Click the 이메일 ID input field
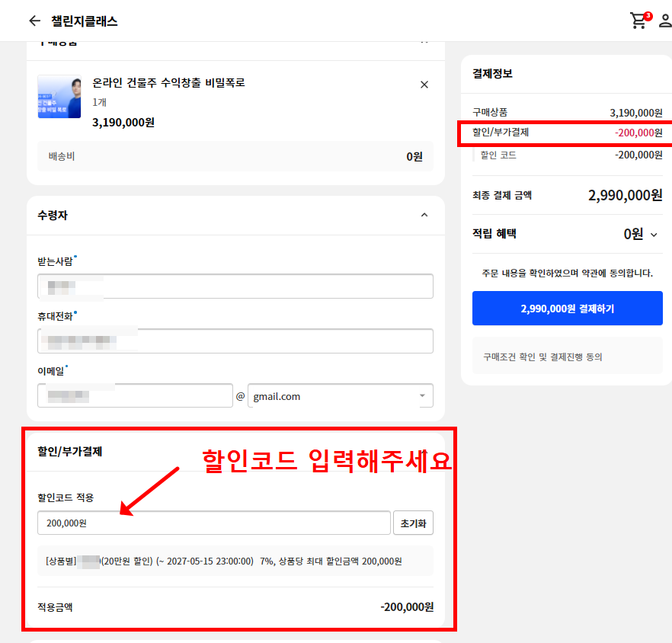Image resolution: width=672 pixels, height=643 pixels. tap(135, 395)
